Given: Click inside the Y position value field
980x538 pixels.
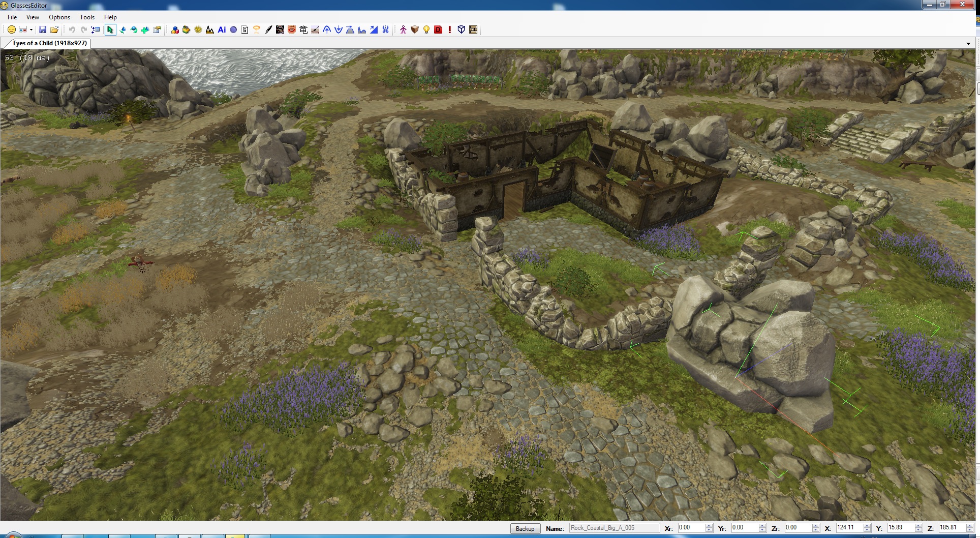Looking at the screenshot, I should tap(900, 528).
